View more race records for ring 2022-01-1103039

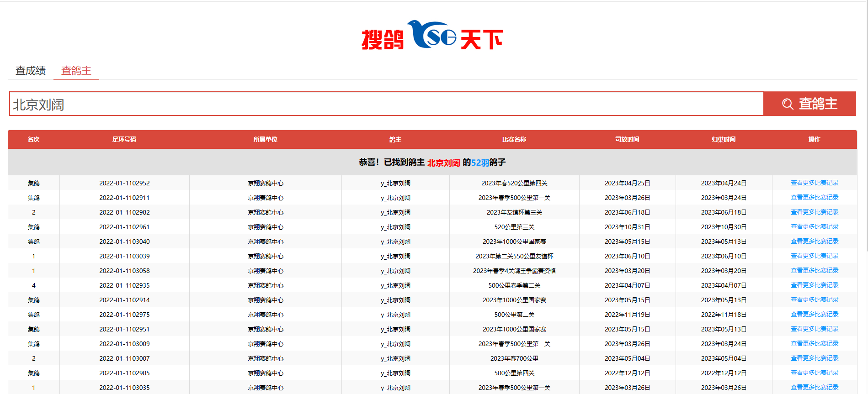(x=814, y=256)
